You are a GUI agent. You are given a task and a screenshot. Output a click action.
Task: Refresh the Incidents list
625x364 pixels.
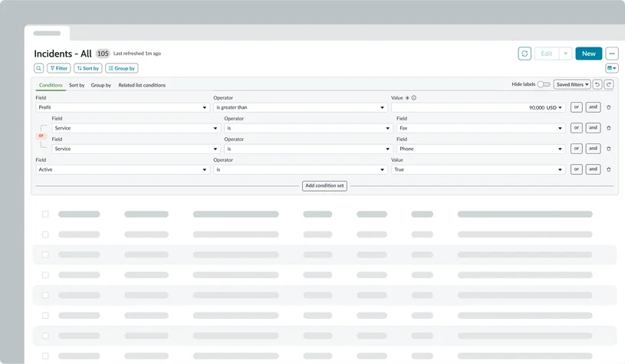point(525,54)
